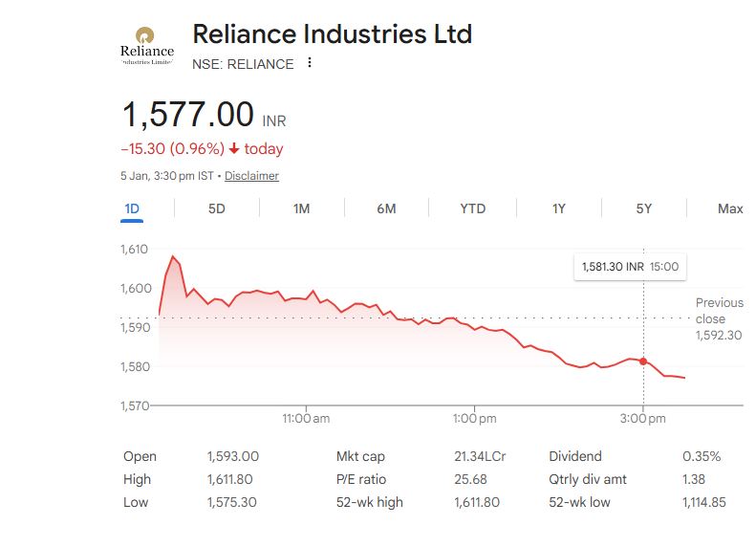The height and width of the screenshot is (547, 756).
Task: Click the Previous close label on chart
Action: click(719, 311)
